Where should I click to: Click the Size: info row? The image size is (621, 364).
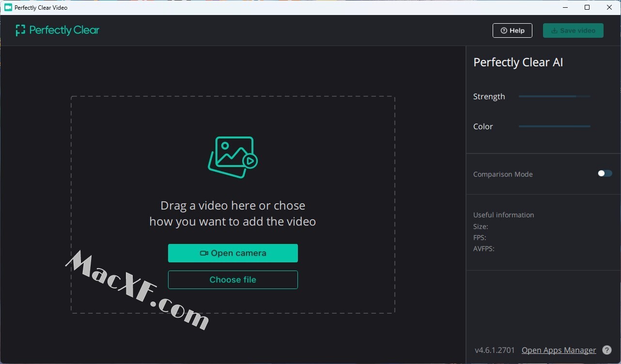481,227
